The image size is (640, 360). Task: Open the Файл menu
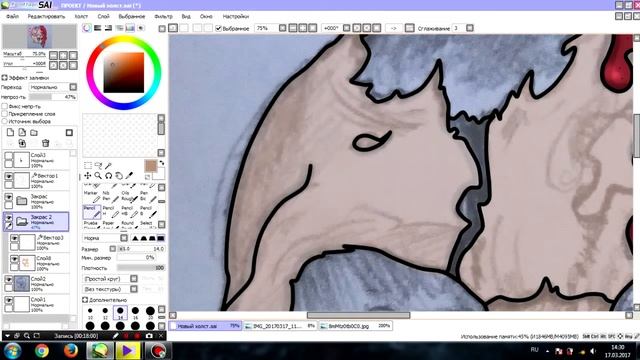click(12, 16)
